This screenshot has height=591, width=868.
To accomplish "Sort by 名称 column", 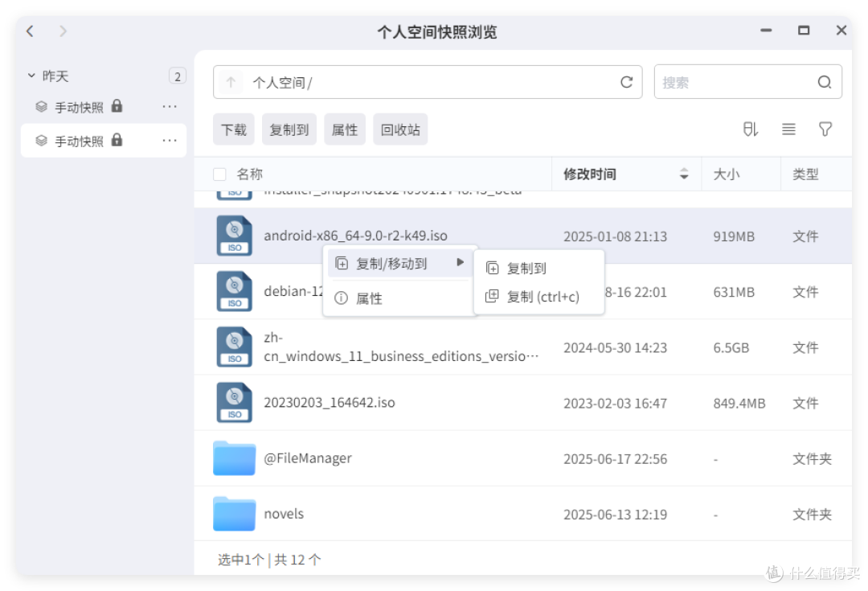I will click(x=250, y=174).
